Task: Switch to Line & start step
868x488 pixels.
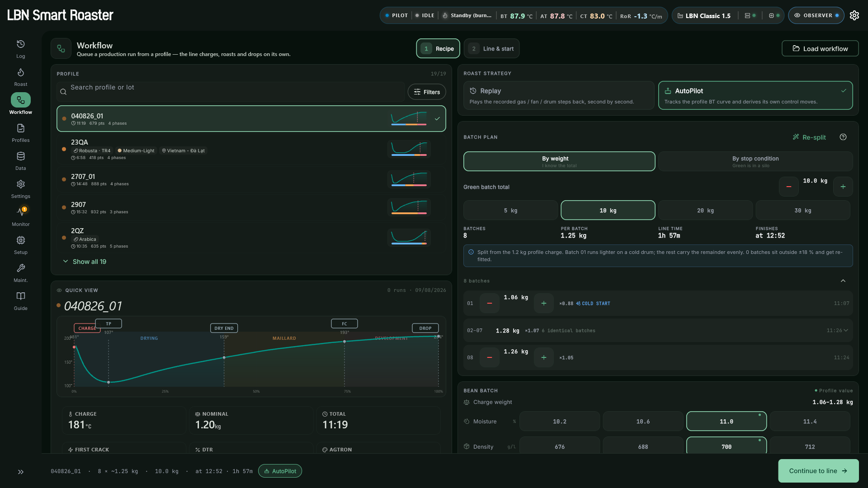Action: tap(491, 49)
